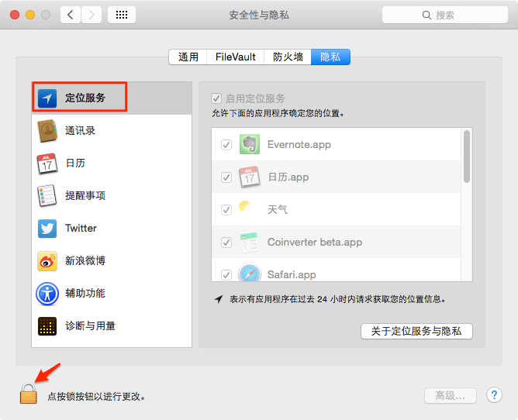Show all preferences grid button
The image size is (518, 420).
click(x=122, y=15)
